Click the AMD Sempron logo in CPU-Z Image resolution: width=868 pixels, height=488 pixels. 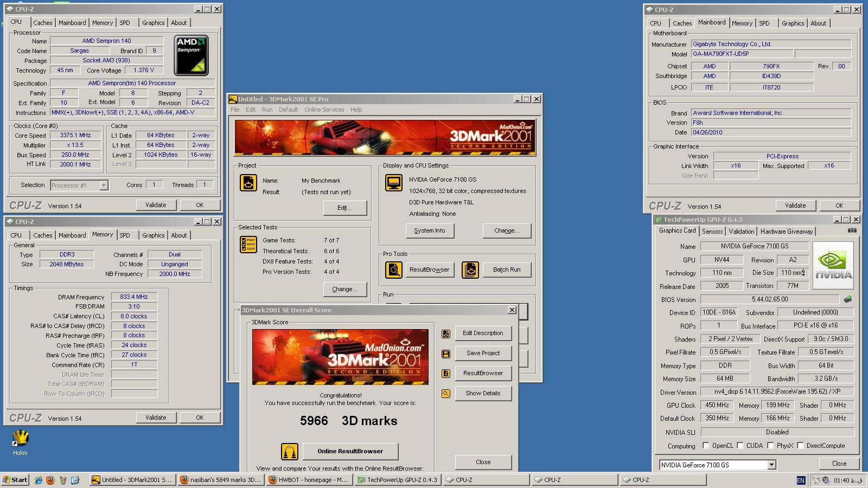tap(191, 55)
